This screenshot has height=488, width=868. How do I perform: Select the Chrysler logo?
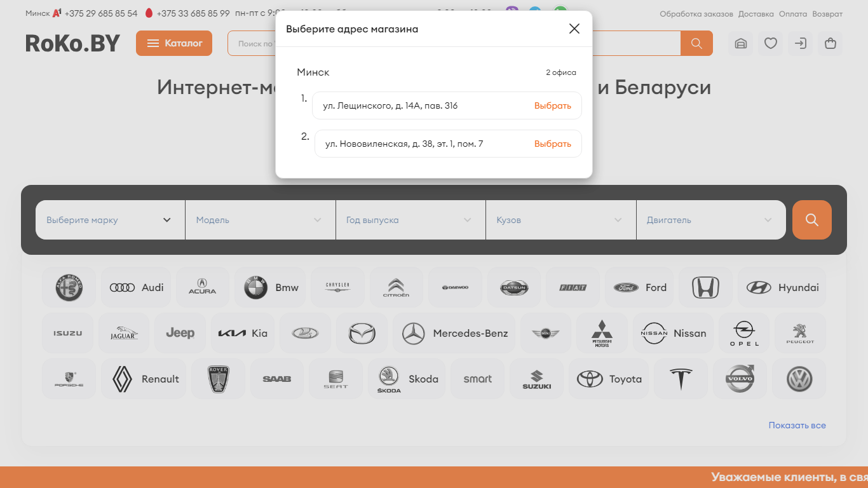(338, 287)
